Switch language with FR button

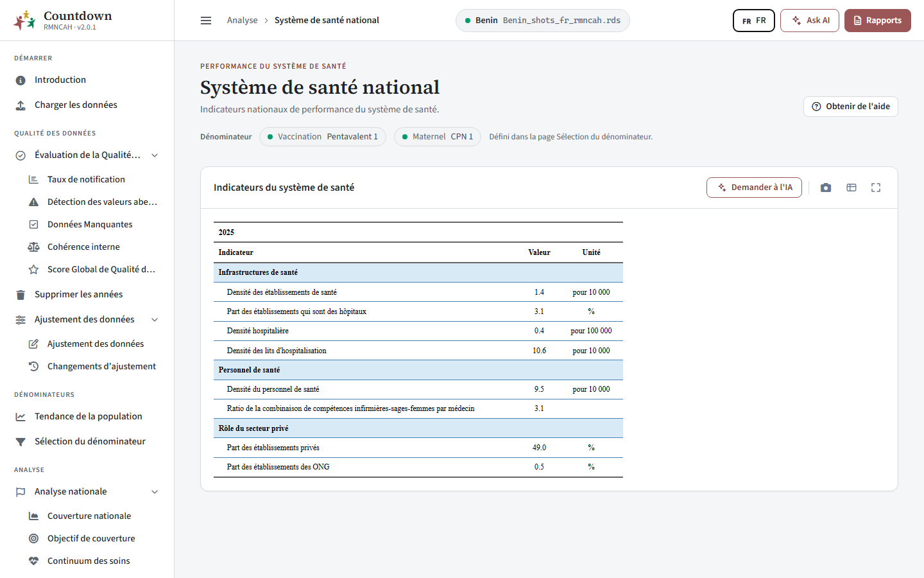(x=754, y=21)
